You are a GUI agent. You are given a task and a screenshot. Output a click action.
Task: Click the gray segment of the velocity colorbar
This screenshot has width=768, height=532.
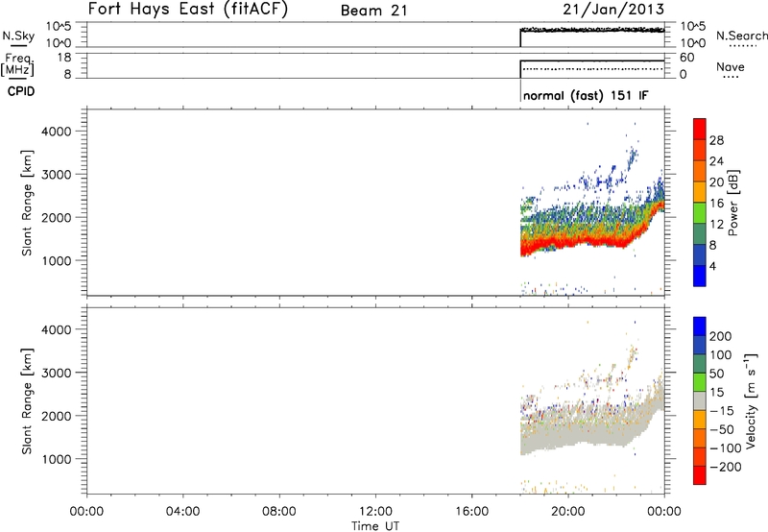700,400
